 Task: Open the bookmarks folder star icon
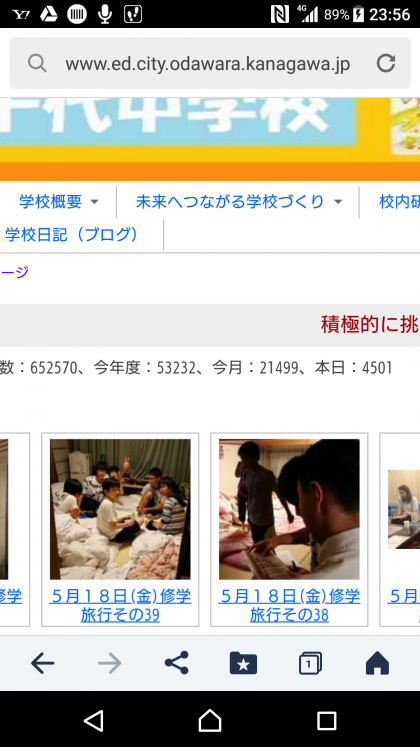243,663
